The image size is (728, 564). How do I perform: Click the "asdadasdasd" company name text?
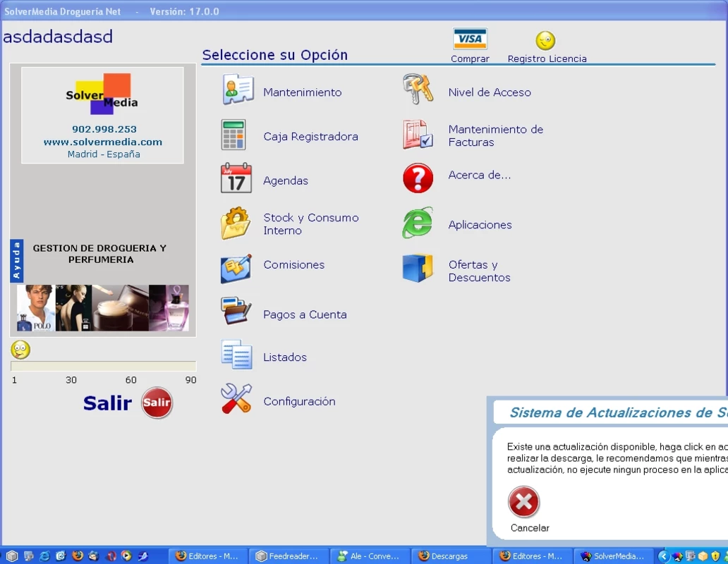click(x=58, y=37)
